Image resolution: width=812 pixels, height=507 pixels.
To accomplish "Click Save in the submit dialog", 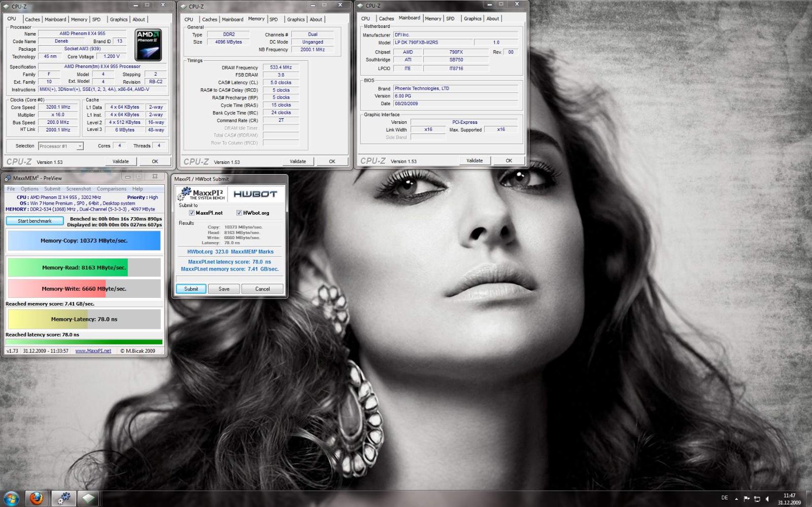I will [224, 289].
